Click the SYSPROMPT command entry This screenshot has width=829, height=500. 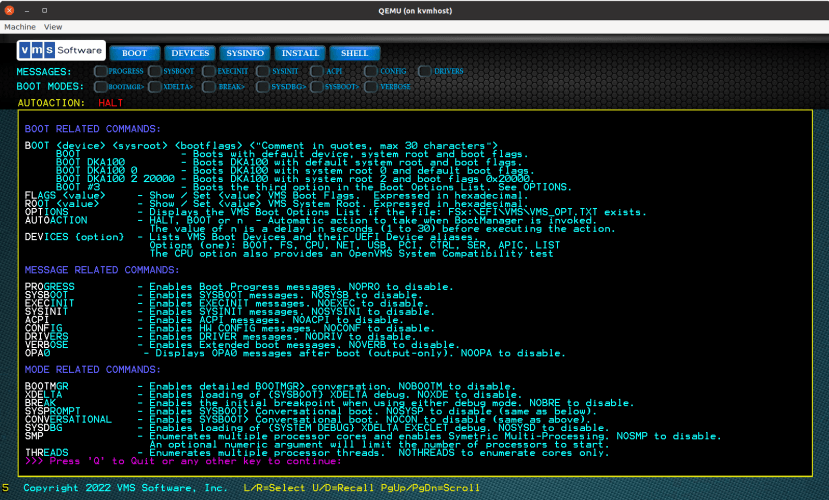(x=52, y=411)
